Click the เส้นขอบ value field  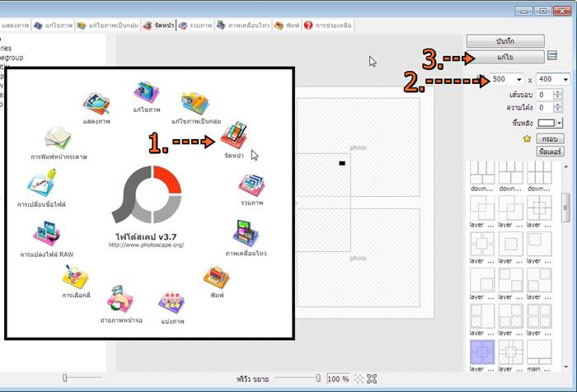pyautogui.click(x=545, y=95)
